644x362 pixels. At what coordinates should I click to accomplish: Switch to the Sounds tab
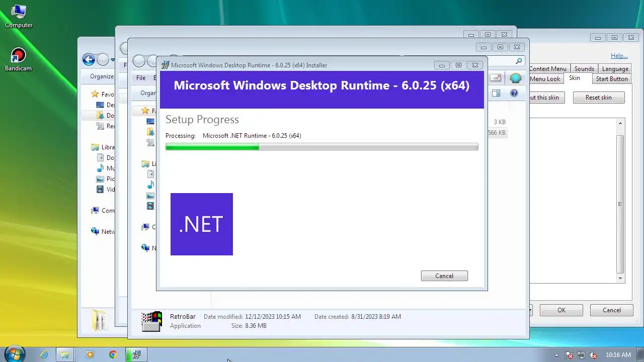[584, 69]
